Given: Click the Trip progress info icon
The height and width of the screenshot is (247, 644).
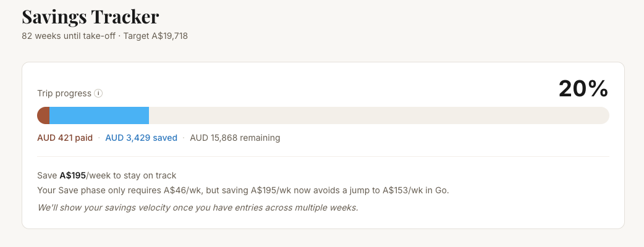Looking at the screenshot, I should pyautogui.click(x=98, y=94).
